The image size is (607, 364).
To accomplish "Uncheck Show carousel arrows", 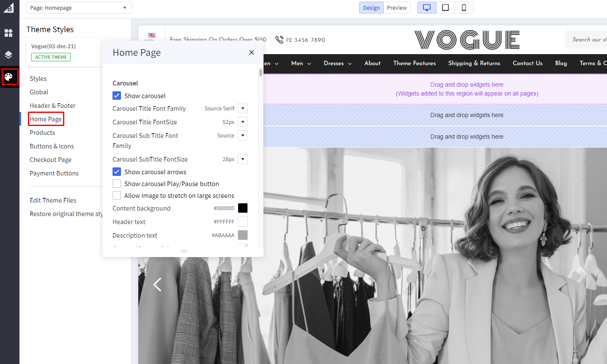I will pos(117,172).
